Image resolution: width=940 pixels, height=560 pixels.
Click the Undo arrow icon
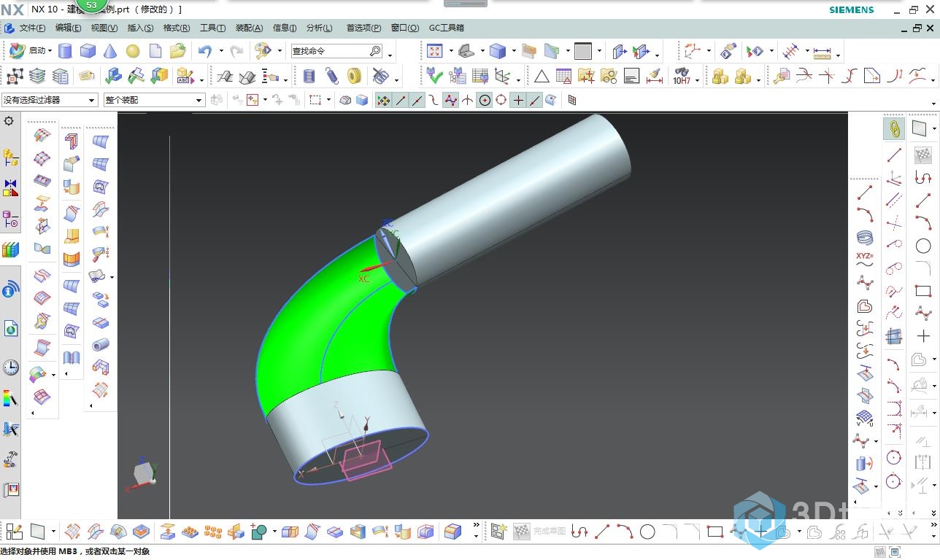pos(205,51)
